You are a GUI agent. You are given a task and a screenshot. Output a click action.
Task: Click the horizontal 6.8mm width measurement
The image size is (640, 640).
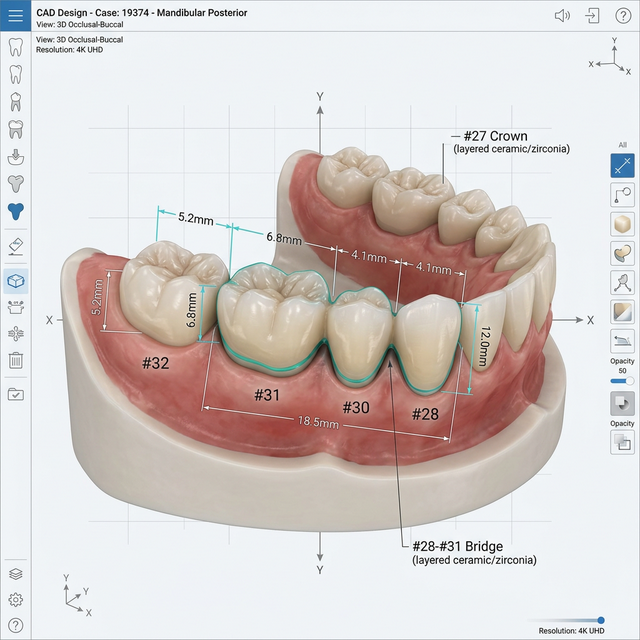pyautogui.click(x=284, y=238)
